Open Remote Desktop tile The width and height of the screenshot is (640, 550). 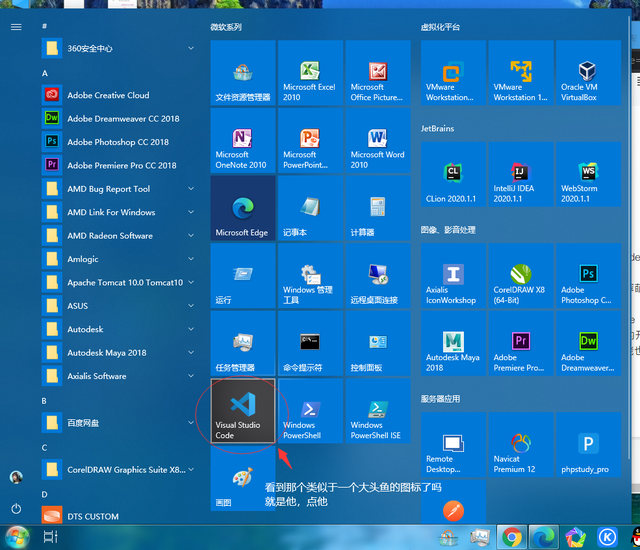[x=453, y=445]
